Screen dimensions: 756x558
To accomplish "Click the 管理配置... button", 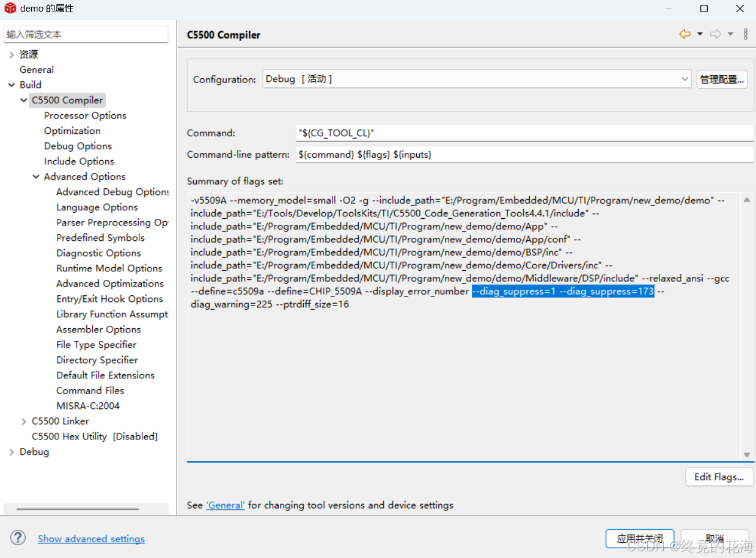I will point(722,79).
